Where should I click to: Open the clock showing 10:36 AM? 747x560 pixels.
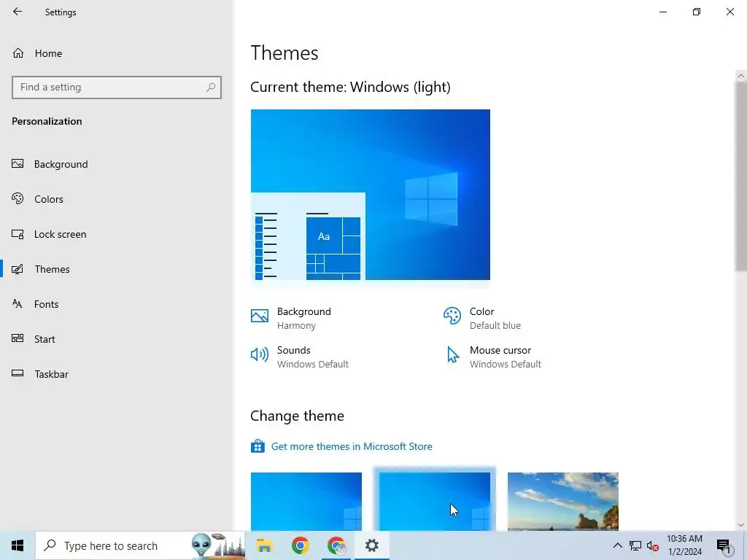pos(684,545)
